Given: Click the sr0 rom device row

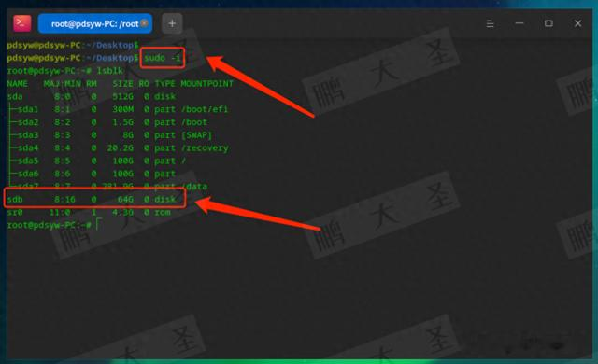Looking at the screenshot, I should coord(89,213).
